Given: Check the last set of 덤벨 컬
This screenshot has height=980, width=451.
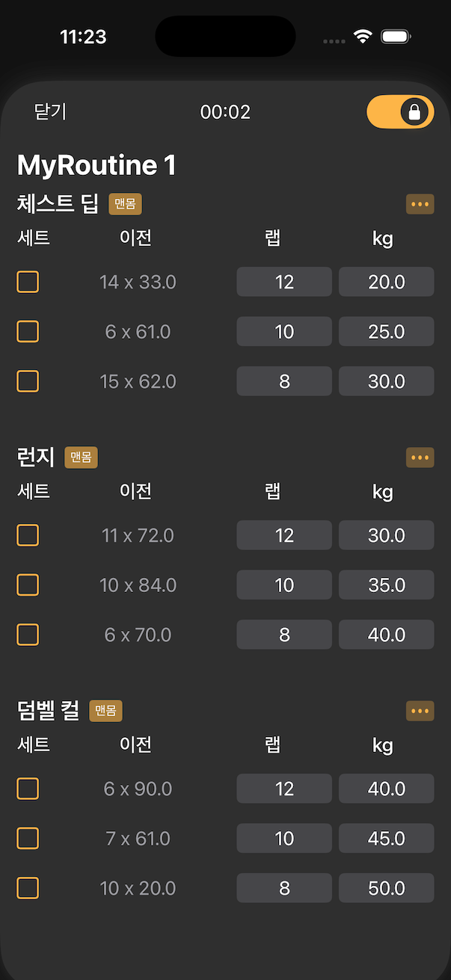Looking at the screenshot, I should pos(28,888).
